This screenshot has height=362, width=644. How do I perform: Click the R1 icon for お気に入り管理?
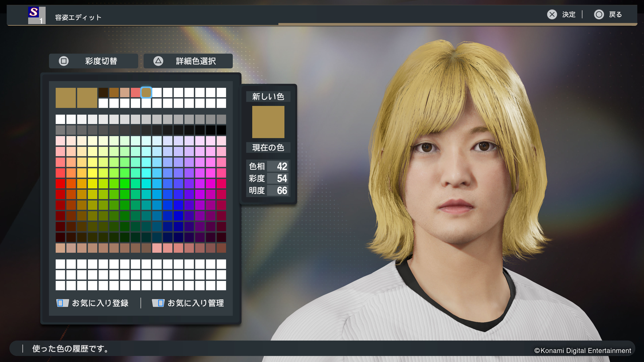(x=158, y=303)
